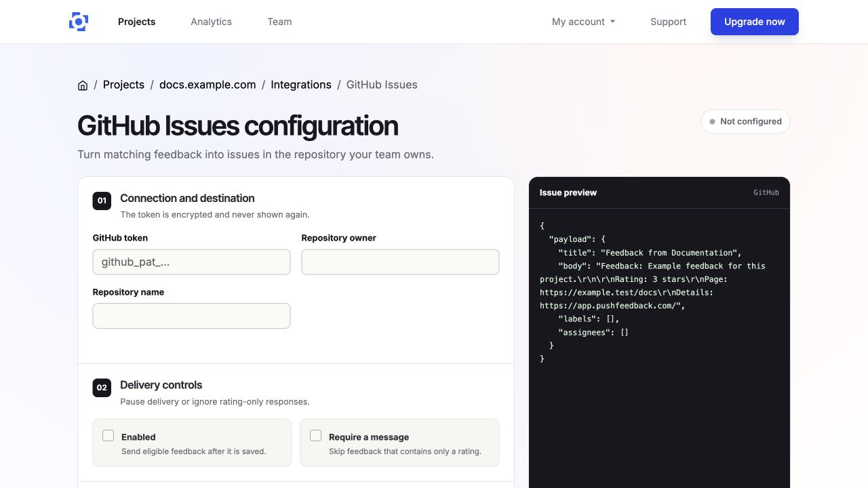The image size is (868, 488).
Task: Focus the Repository name input field
Action: 191,316
